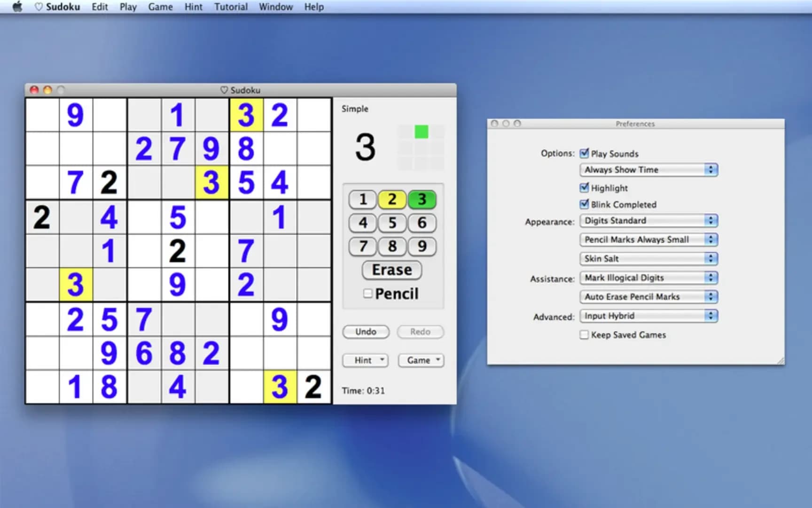The image size is (812, 508).
Task: Open the Game menu in menu bar
Action: (160, 7)
